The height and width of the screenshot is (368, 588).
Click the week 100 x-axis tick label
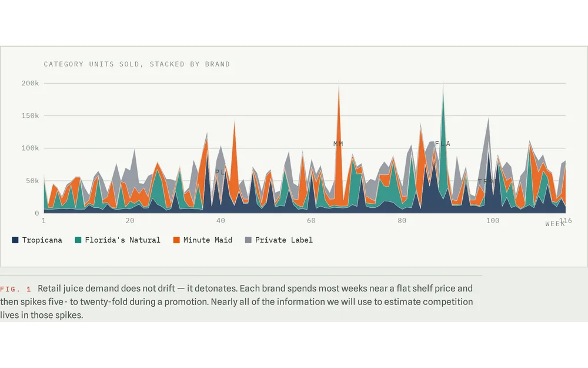point(493,221)
